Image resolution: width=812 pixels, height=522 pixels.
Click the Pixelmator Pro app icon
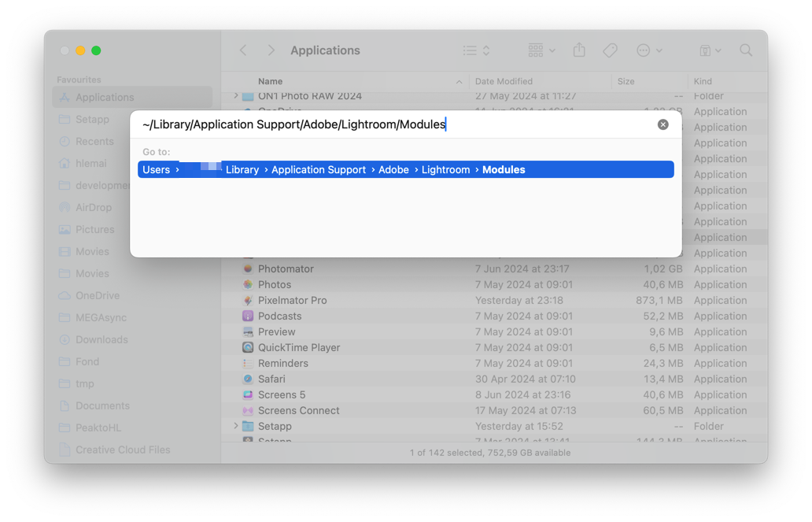pos(248,300)
